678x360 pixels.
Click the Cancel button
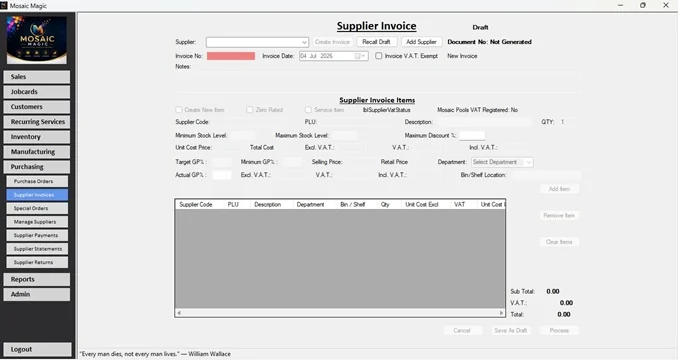pos(462,331)
